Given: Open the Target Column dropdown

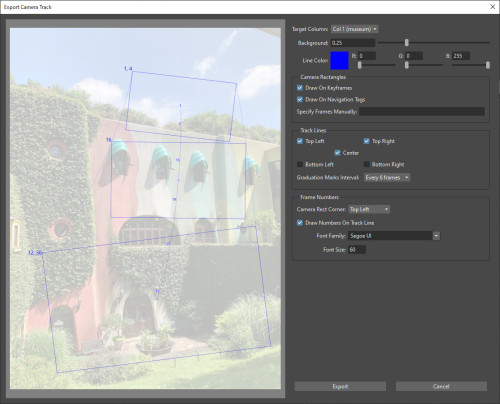Looking at the screenshot, I should point(355,29).
